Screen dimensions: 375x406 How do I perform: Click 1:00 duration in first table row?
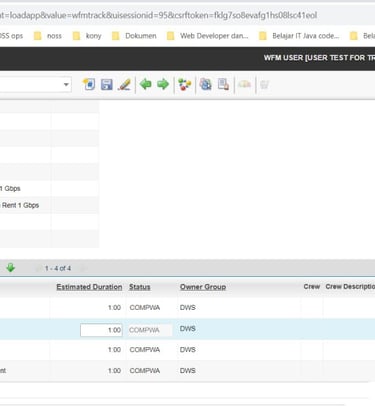point(114,308)
